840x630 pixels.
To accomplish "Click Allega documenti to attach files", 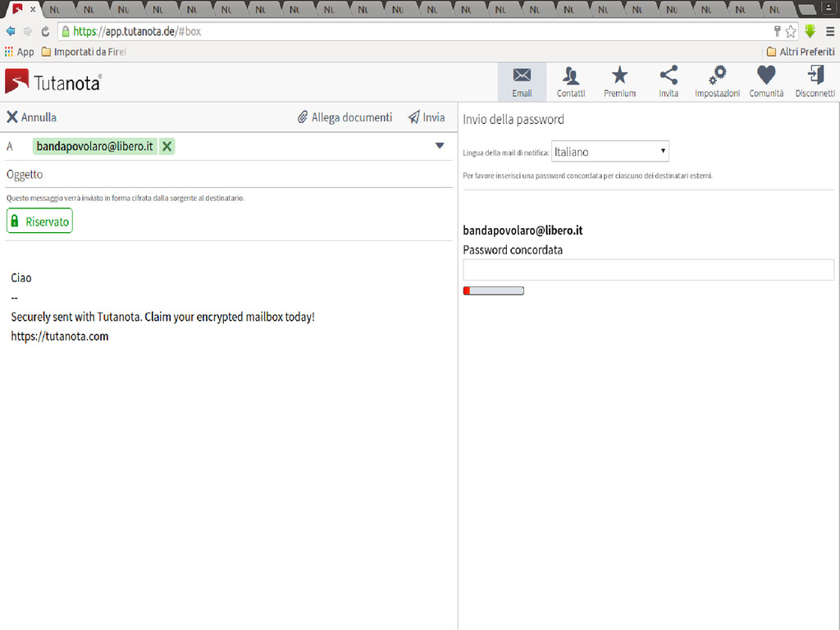I will click(345, 117).
